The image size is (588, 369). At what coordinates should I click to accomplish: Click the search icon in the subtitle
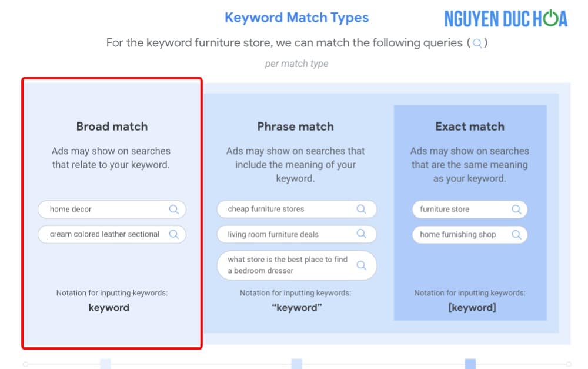click(477, 44)
